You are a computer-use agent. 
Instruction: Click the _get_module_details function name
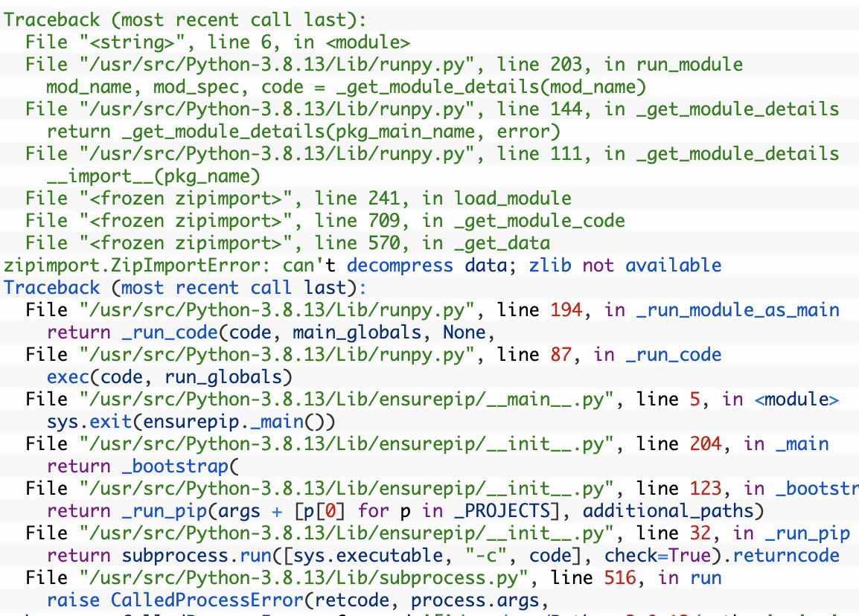click(738, 109)
